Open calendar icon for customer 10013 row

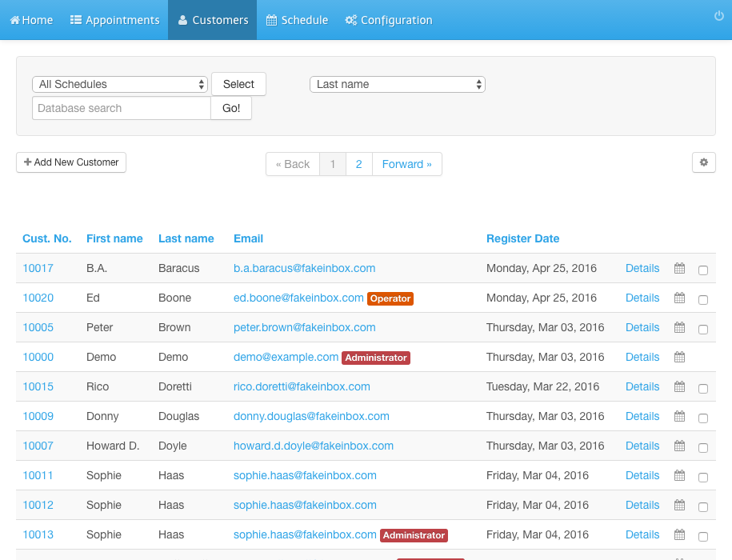[x=680, y=534]
